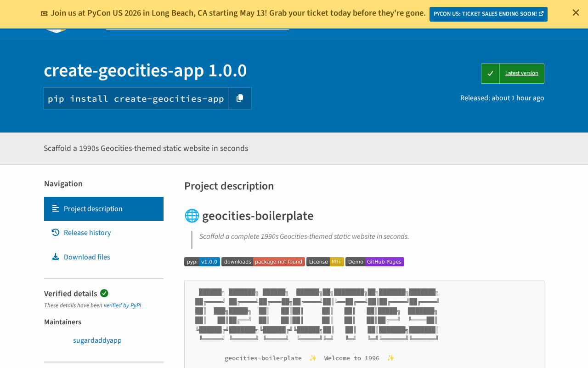Viewport: 588px width, 368px height.
Task: Click the Latest version button
Action: tap(513, 74)
